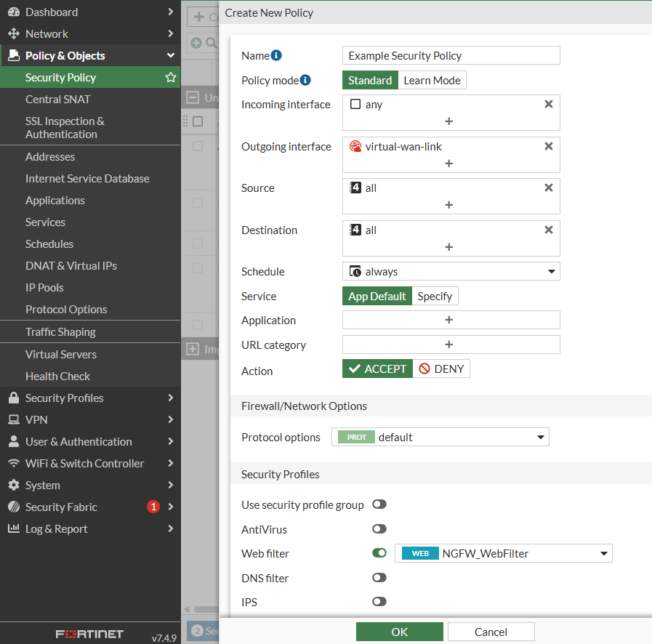Click the Log & Report chart icon
The image size is (652, 644).
point(14,528)
